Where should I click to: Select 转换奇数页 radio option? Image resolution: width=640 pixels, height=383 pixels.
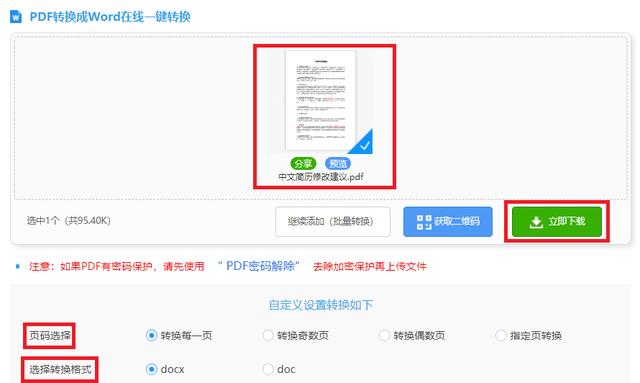[x=268, y=336]
